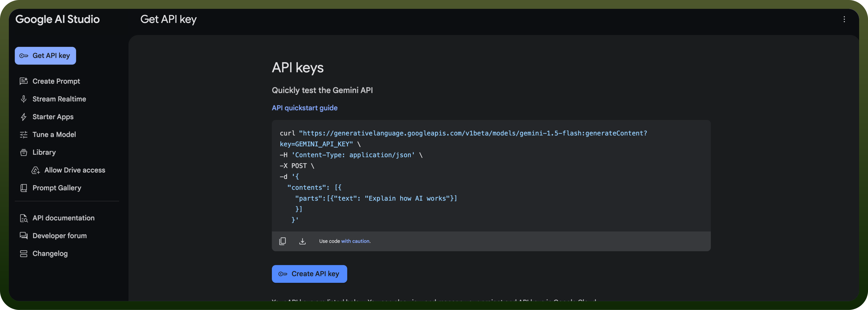Screen dimensions: 868x310
Task: Click the Google AI Studio logo
Action: [58, 19]
